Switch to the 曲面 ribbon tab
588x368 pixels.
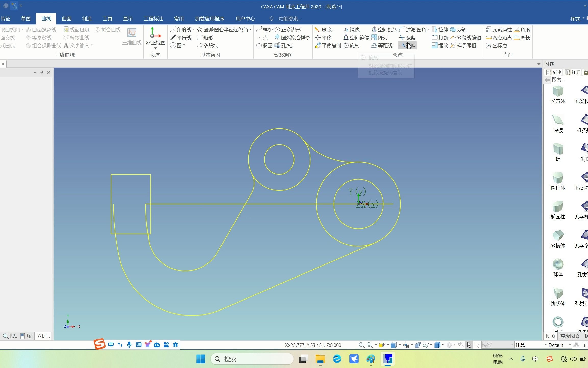(x=67, y=19)
